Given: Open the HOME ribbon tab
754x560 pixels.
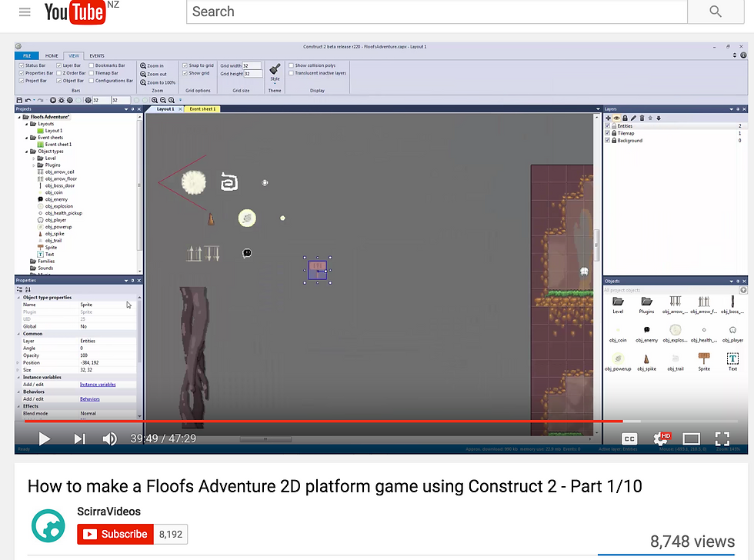Looking at the screenshot, I should (52, 55).
